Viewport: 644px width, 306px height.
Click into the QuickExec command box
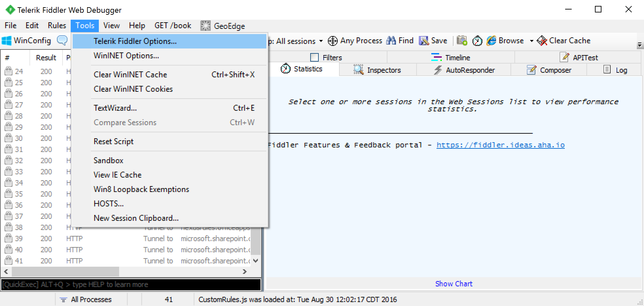(x=131, y=284)
